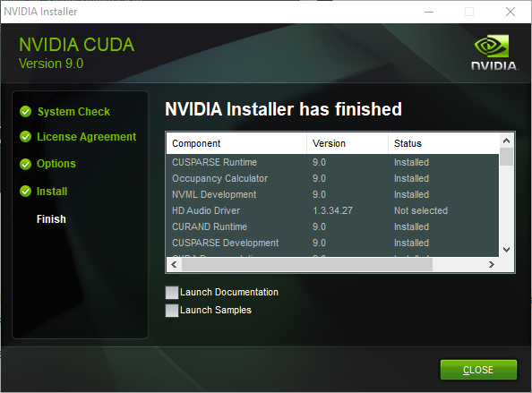Click the component list scroll down arrow

[x=507, y=250]
